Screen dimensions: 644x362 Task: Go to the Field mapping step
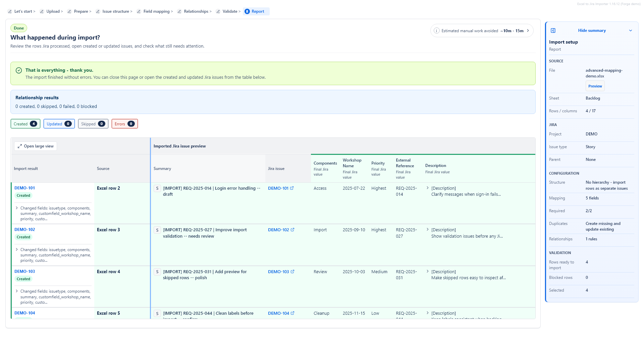click(x=156, y=11)
